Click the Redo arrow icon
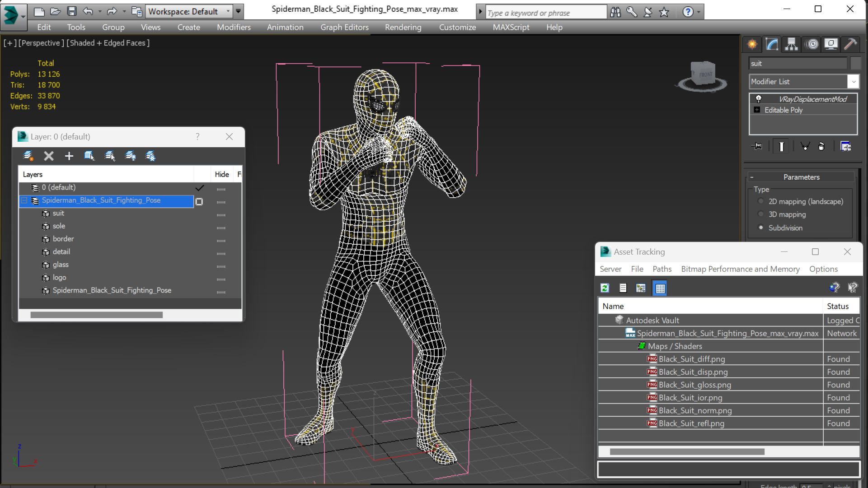 tap(111, 11)
